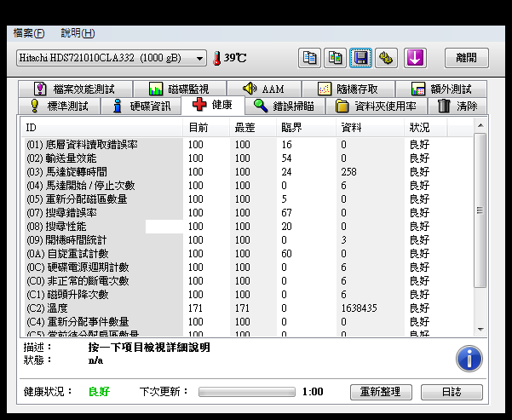Select row (09) 開機時間統計
The image size is (512, 420).
click(x=247, y=240)
